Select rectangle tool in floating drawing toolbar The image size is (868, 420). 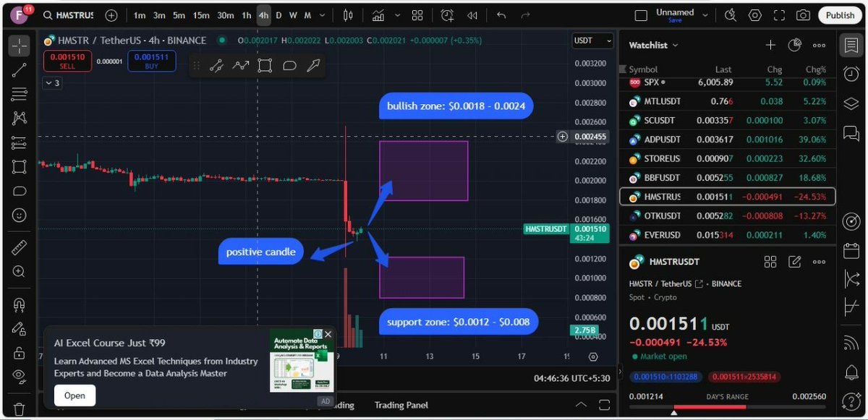coord(265,66)
